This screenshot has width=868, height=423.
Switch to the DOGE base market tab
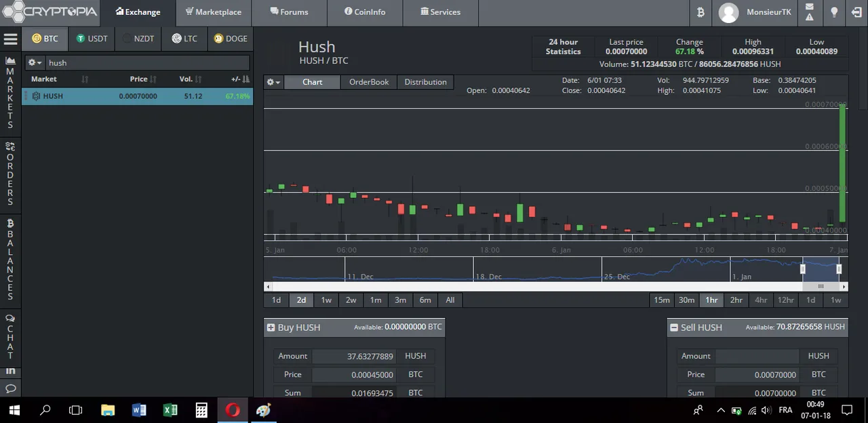[231, 39]
